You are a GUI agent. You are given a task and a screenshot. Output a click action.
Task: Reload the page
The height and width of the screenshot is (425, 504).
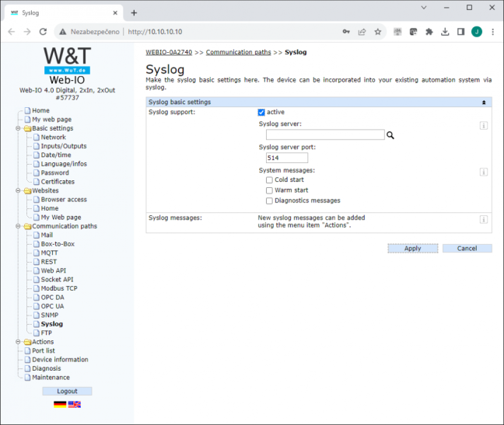click(x=43, y=32)
